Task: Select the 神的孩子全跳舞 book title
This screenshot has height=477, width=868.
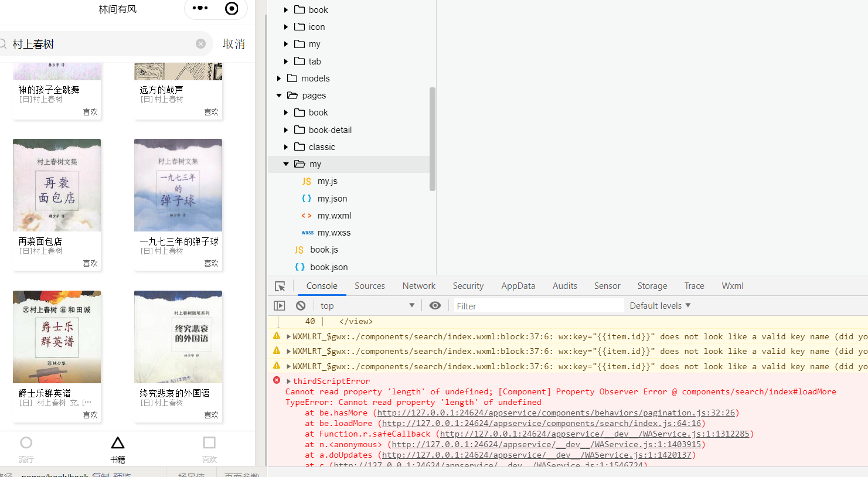Action: (x=49, y=90)
